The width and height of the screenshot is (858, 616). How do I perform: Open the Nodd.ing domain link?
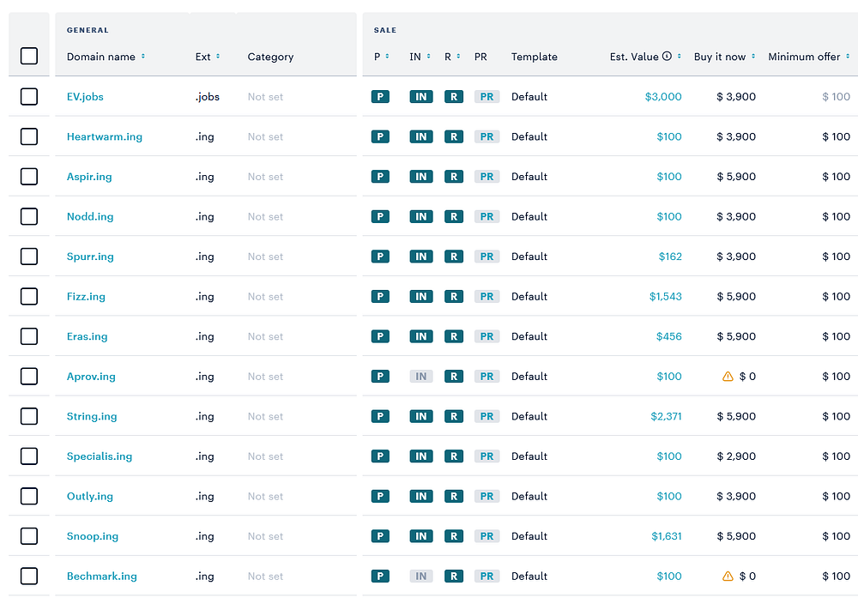click(90, 217)
